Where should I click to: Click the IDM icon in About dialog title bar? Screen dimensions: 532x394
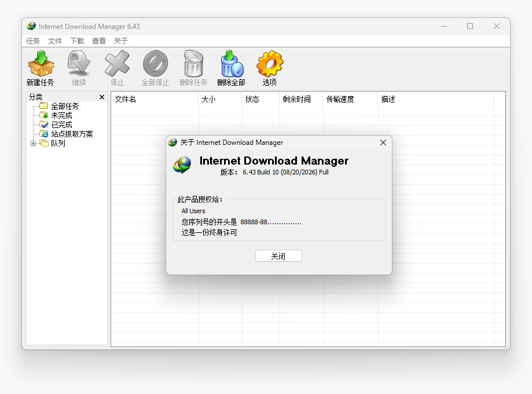173,143
